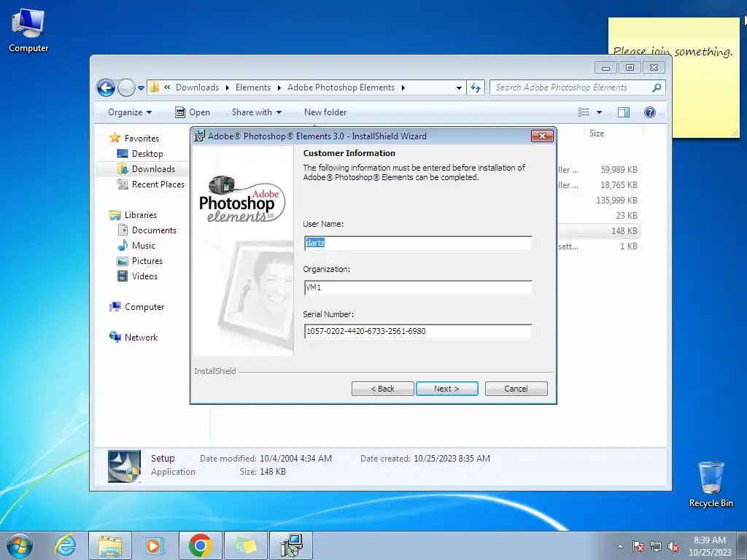Open the Videos library
The width and height of the screenshot is (747, 560).
(144, 276)
